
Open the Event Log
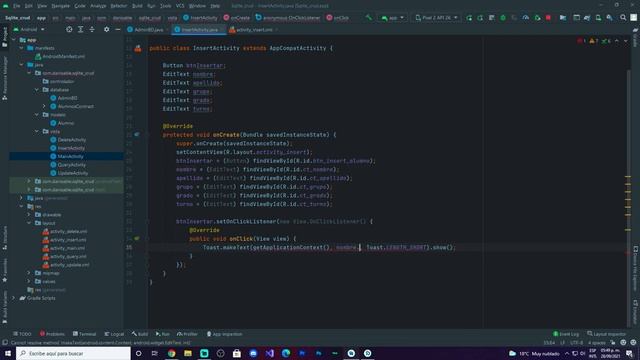coord(566,334)
